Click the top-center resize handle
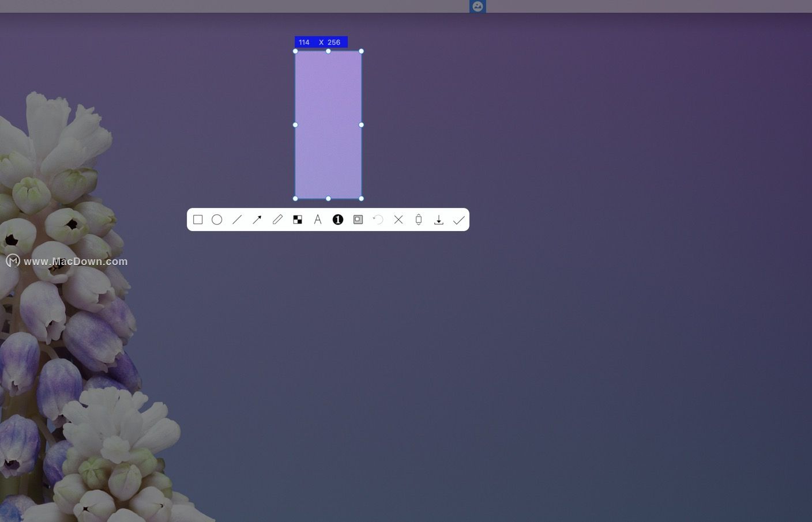 pos(328,51)
